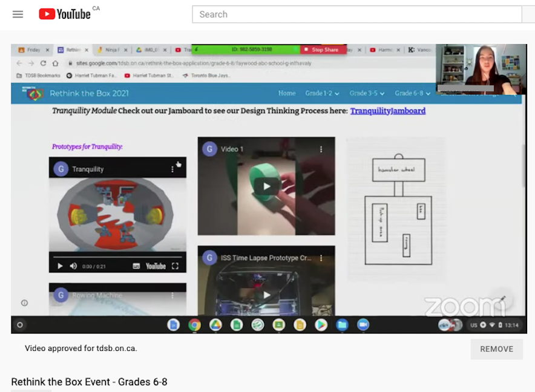This screenshot has height=392, width=535.
Task: Play the Video 1 clip
Action: (266, 186)
